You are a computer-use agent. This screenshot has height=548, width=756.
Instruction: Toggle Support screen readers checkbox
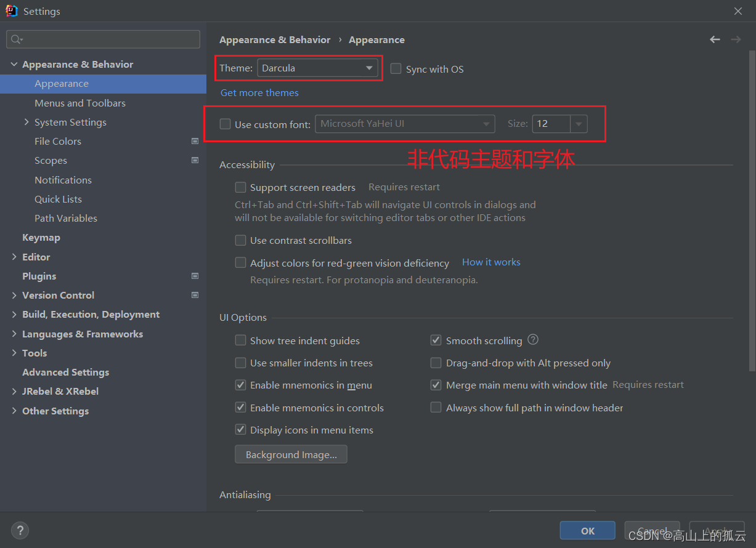[240, 187]
